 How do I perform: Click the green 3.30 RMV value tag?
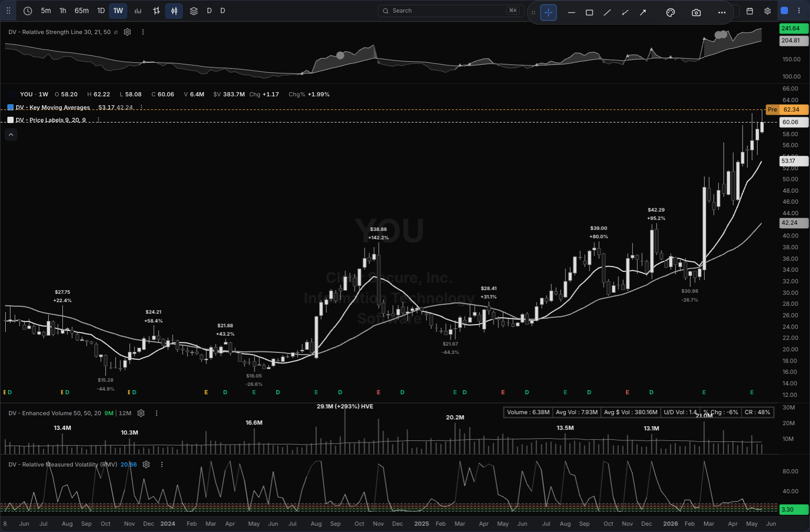[x=794, y=509]
